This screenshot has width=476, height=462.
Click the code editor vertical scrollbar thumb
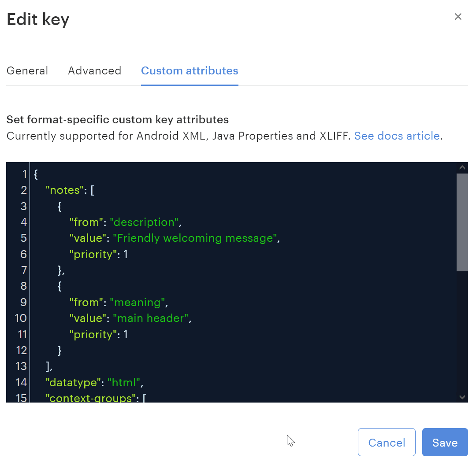pos(462,222)
